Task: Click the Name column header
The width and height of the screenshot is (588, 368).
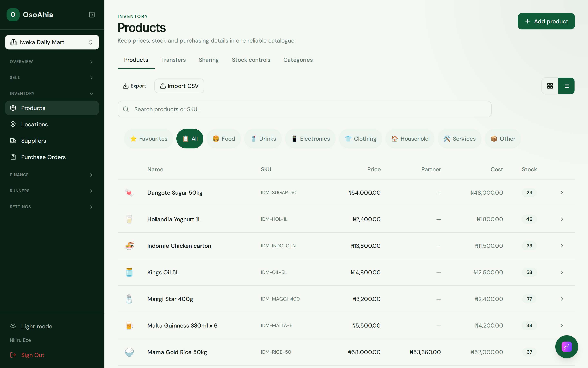Action: pos(155,169)
